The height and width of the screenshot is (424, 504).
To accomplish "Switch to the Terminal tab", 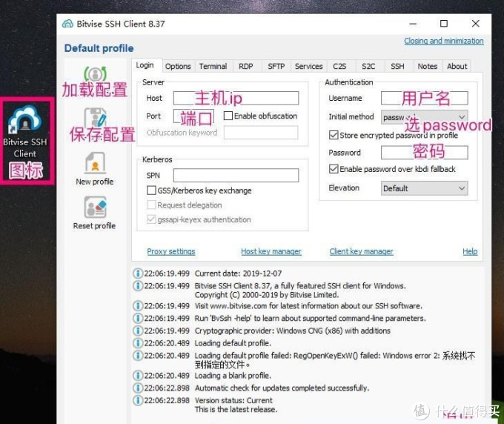I will pos(213,66).
